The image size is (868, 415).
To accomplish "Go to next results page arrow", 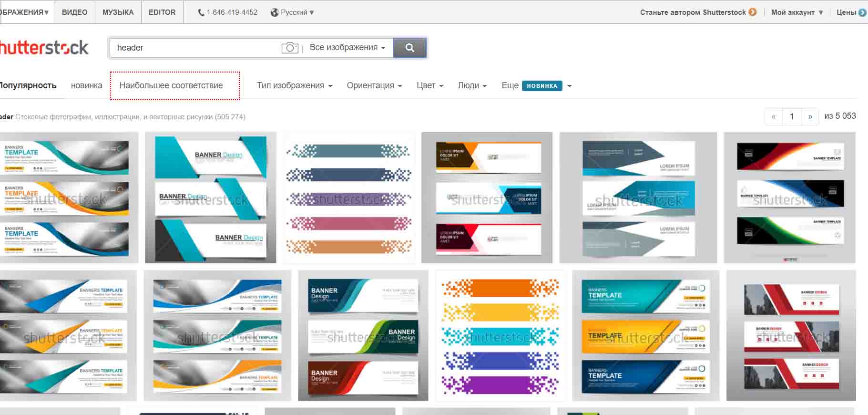I will (x=810, y=116).
